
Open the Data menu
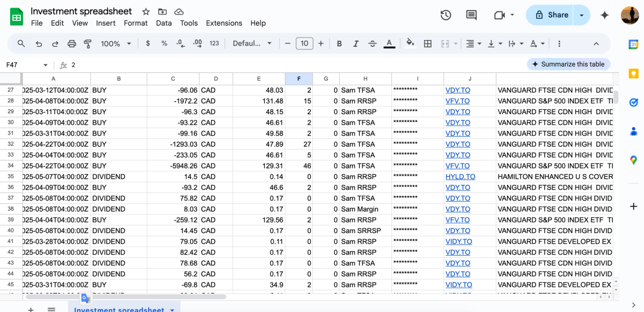click(x=164, y=23)
